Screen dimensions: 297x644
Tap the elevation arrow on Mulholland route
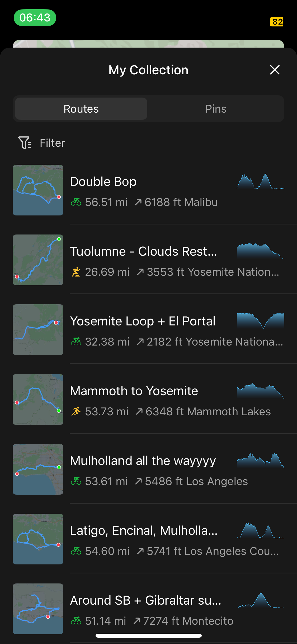coord(139,481)
